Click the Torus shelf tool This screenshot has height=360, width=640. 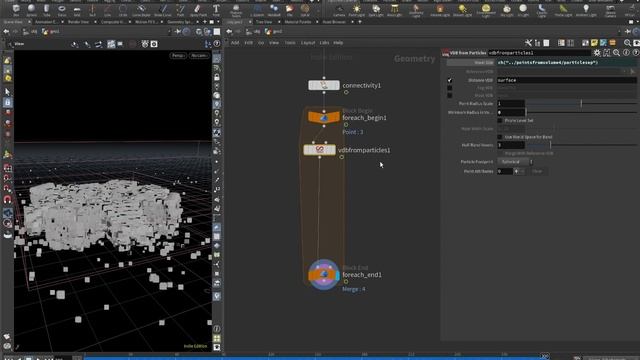(x=62, y=10)
